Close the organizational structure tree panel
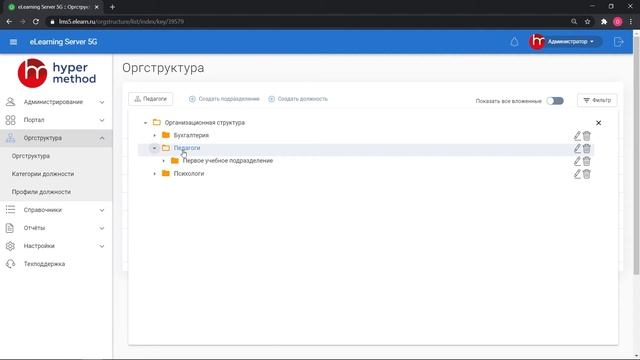640x360 pixels. pos(598,123)
